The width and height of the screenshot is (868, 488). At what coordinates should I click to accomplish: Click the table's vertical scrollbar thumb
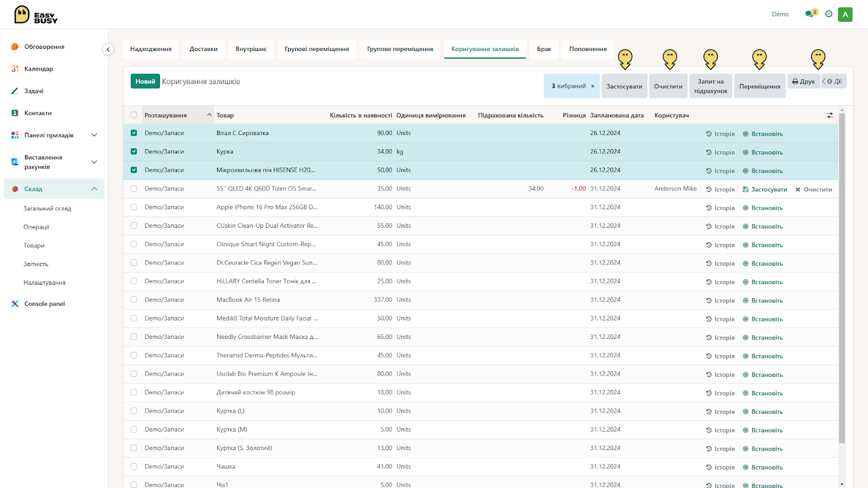tap(842, 279)
